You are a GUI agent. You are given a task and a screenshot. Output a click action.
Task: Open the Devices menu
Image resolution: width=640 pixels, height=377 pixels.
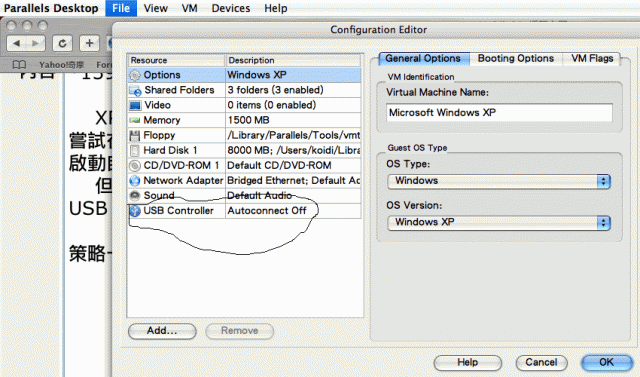pyautogui.click(x=231, y=8)
